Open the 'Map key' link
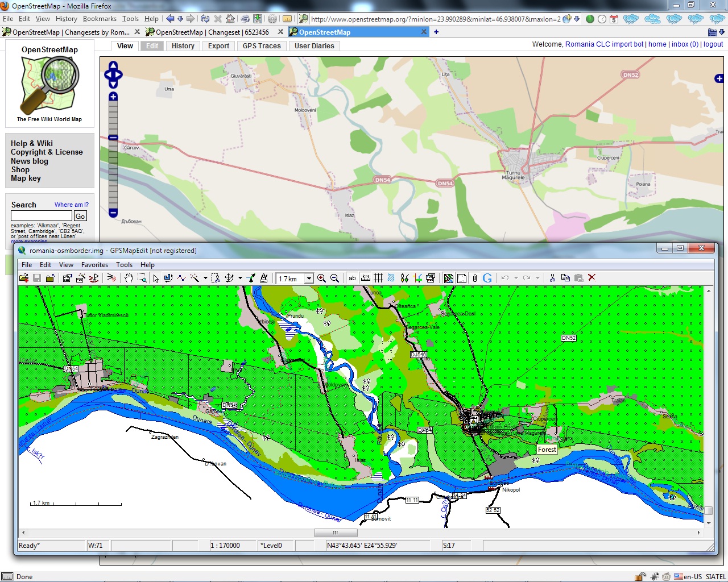This screenshot has height=582, width=728. click(x=26, y=178)
